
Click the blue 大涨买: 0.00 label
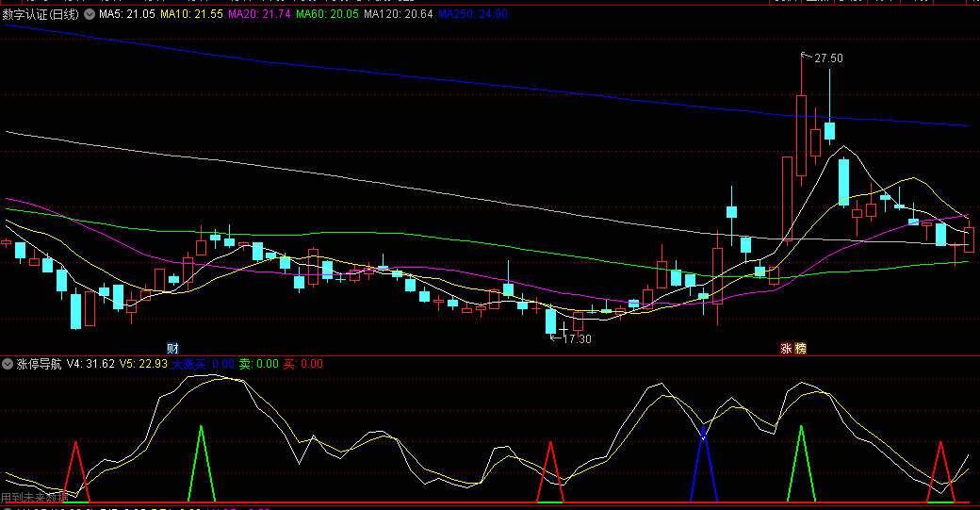(204, 364)
